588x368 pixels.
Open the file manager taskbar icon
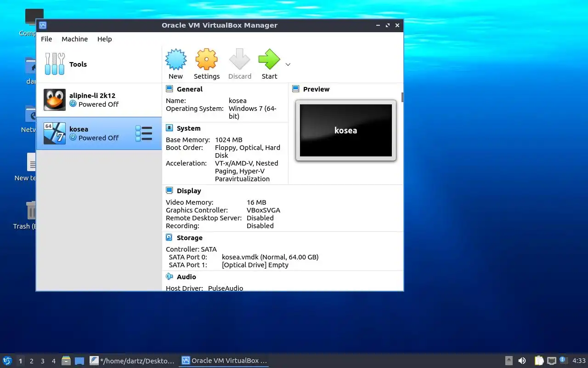[66, 361]
